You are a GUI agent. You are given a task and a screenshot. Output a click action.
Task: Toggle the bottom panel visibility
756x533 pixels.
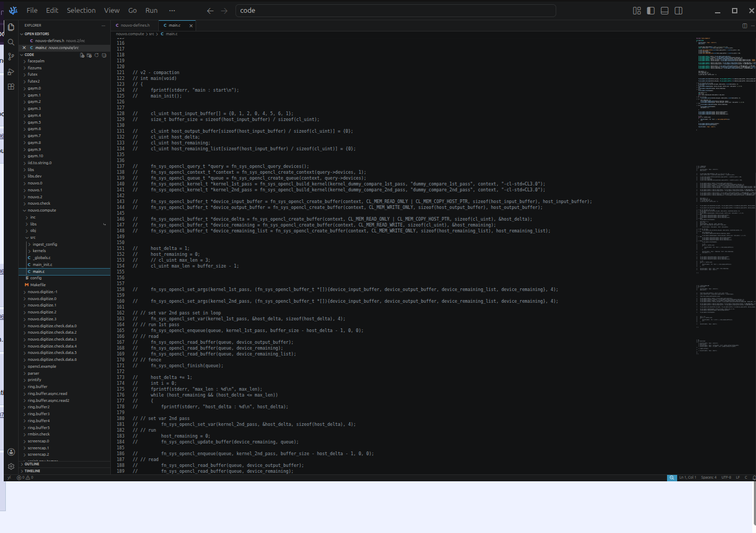(664, 11)
